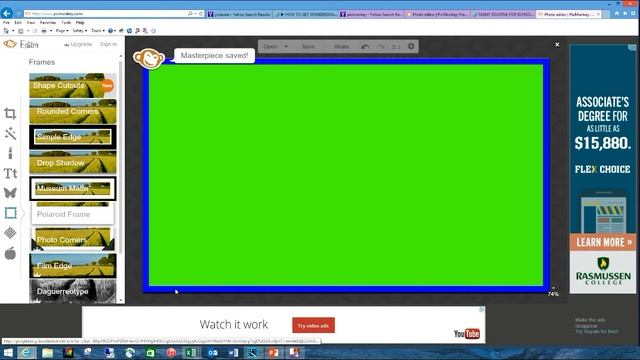Select the Frames square icon
Viewport: 640px width, 360px height.
(x=10, y=213)
